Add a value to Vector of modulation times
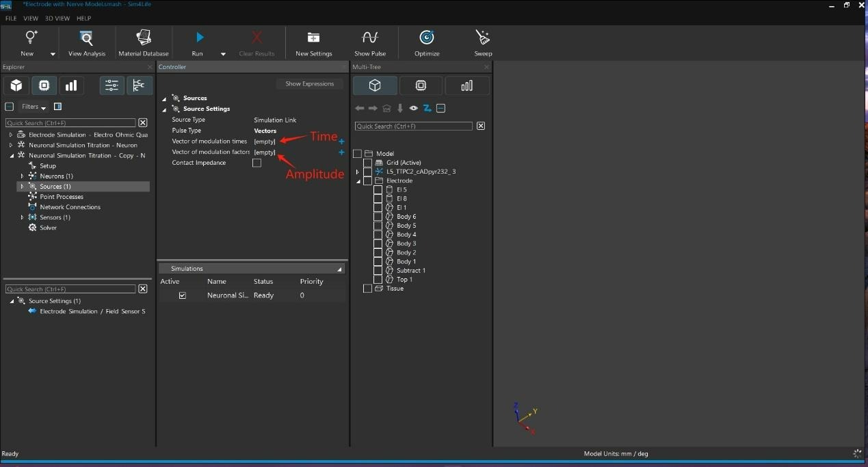 (341, 142)
